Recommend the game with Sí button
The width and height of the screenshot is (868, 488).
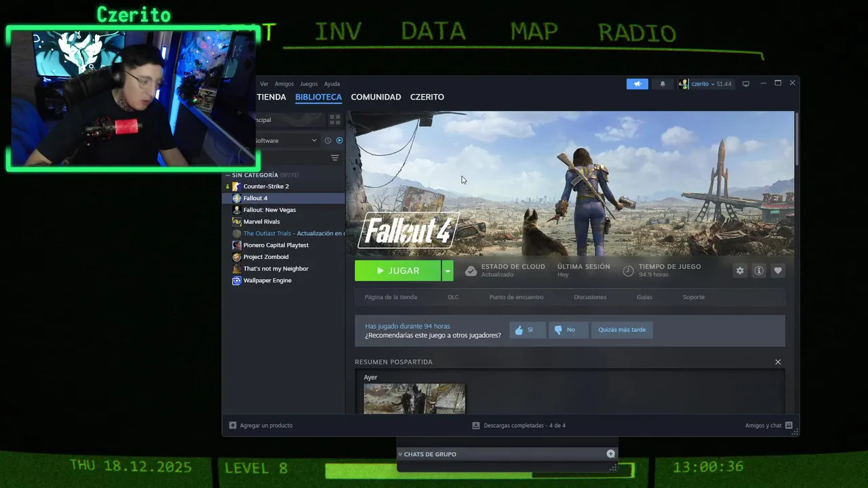(x=527, y=330)
